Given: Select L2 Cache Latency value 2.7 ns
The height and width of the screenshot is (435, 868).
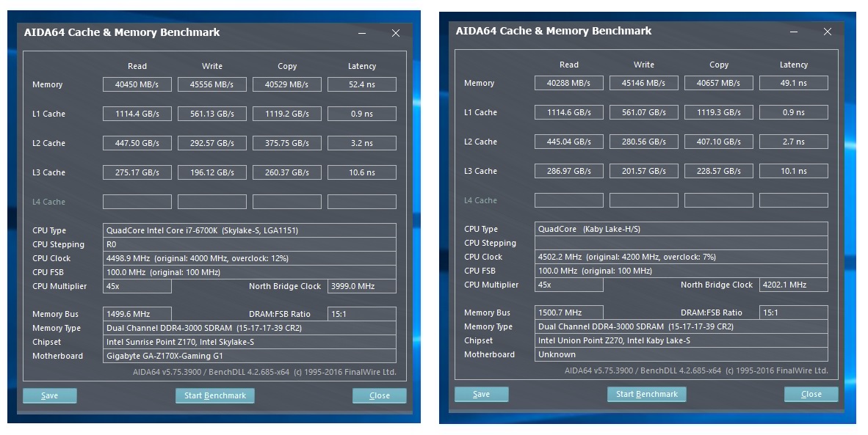Looking at the screenshot, I should [794, 142].
